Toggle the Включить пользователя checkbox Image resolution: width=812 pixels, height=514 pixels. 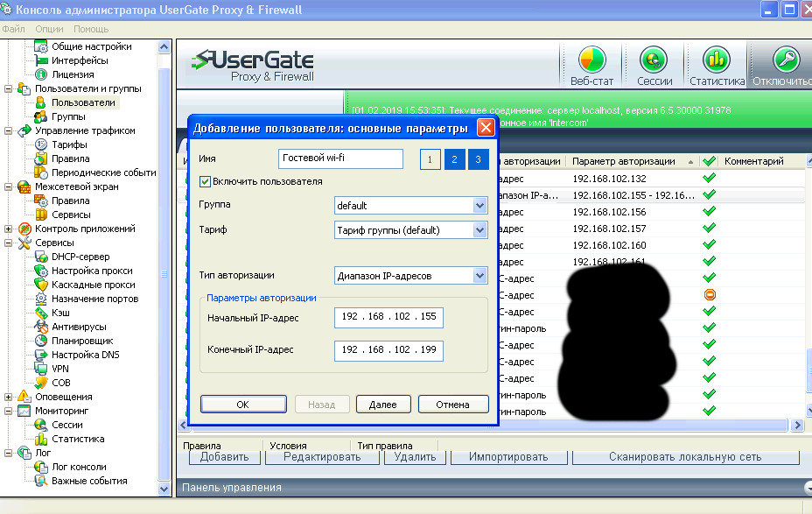click(x=205, y=181)
